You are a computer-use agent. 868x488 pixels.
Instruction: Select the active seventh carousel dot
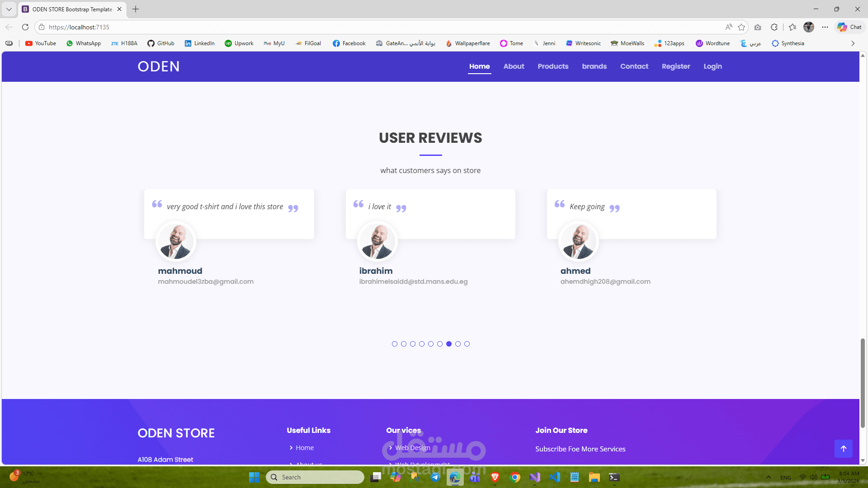[x=449, y=344]
